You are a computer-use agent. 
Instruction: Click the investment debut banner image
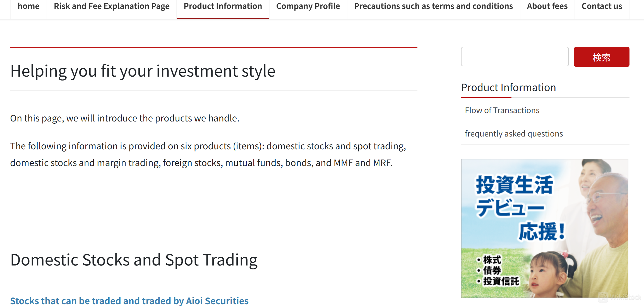click(544, 228)
